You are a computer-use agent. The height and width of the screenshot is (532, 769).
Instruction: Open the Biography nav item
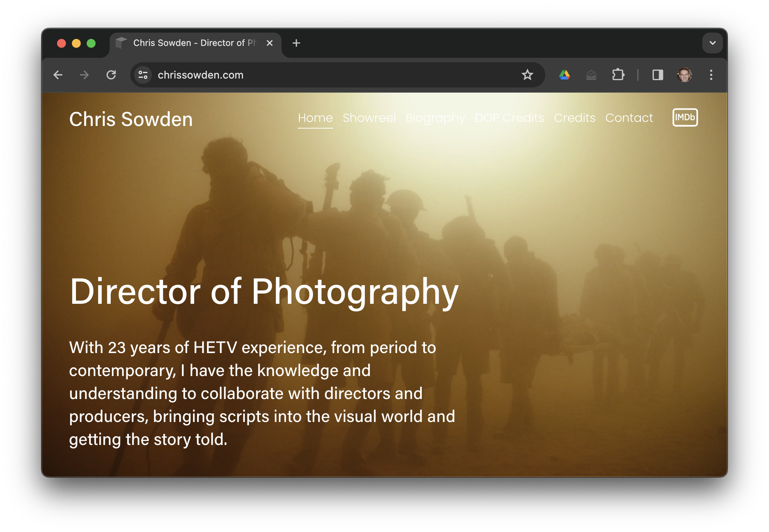coord(435,118)
